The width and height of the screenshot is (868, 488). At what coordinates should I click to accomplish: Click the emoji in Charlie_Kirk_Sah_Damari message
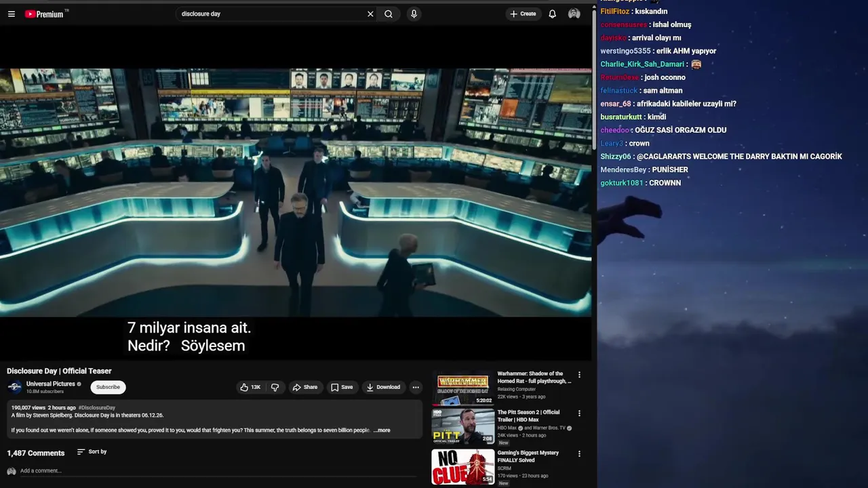pyautogui.click(x=696, y=64)
